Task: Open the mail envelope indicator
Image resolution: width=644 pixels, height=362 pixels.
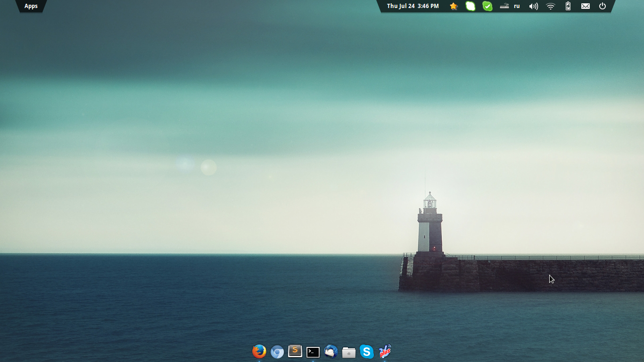Action: point(585,6)
